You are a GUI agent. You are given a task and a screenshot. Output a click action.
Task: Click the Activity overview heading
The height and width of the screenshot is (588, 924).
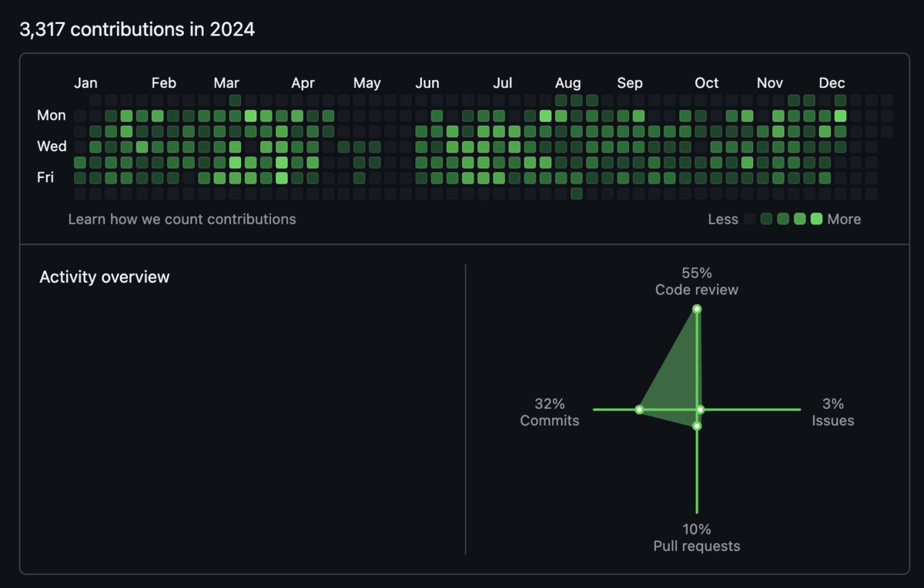pyautogui.click(x=105, y=277)
